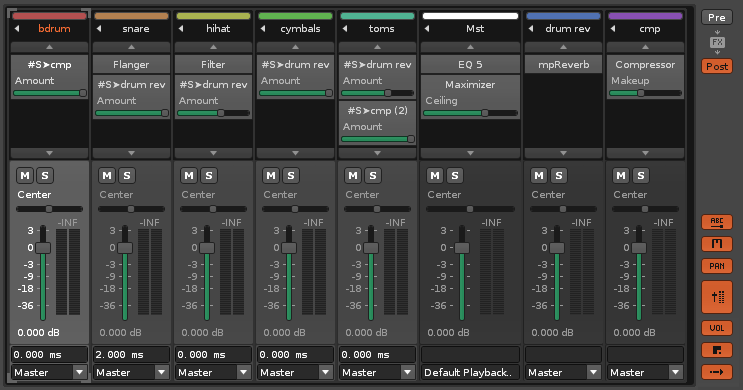Select the Maximizer device on Mst
Viewport: 743px width, 390px height.
[470, 85]
